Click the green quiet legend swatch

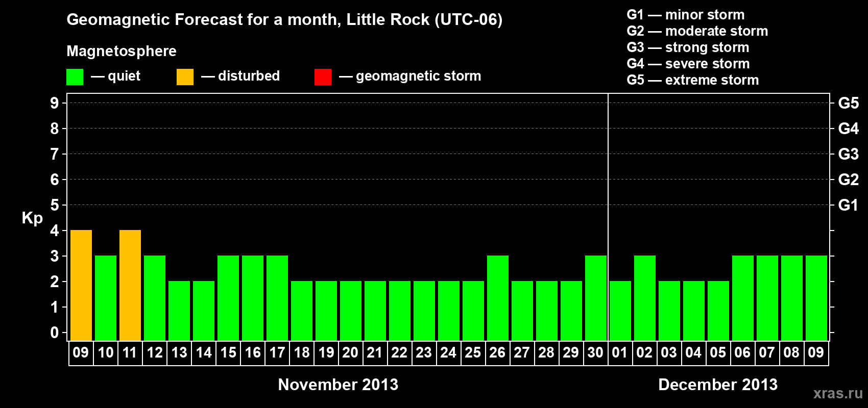(75, 77)
